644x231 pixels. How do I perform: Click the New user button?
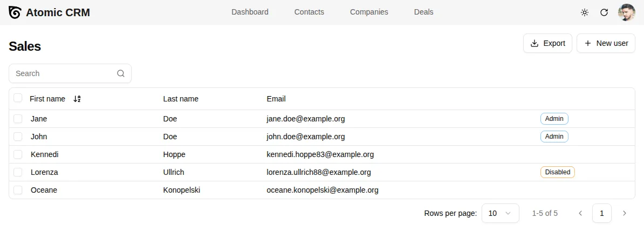606,43
